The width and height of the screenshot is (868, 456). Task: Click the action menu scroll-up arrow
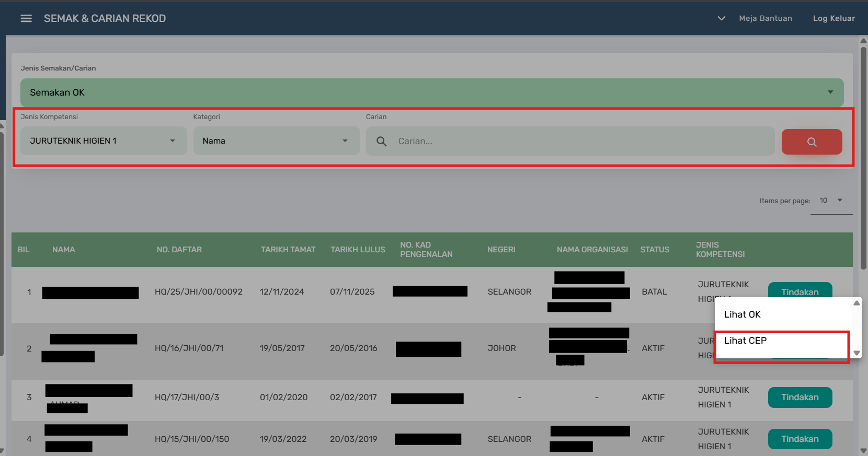[856, 303]
